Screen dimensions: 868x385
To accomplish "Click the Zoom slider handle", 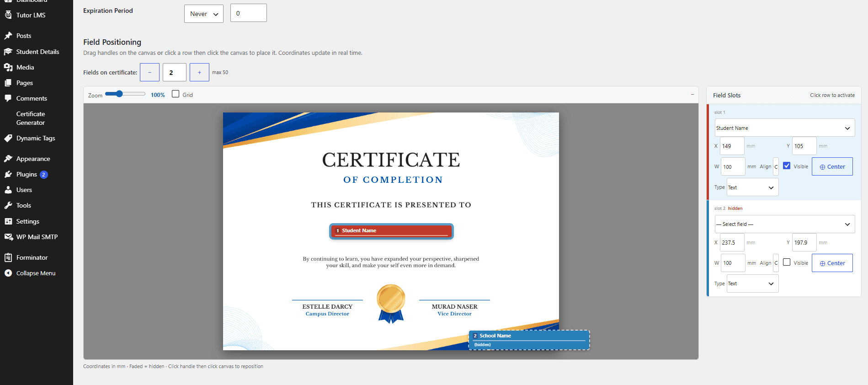I will [119, 94].
